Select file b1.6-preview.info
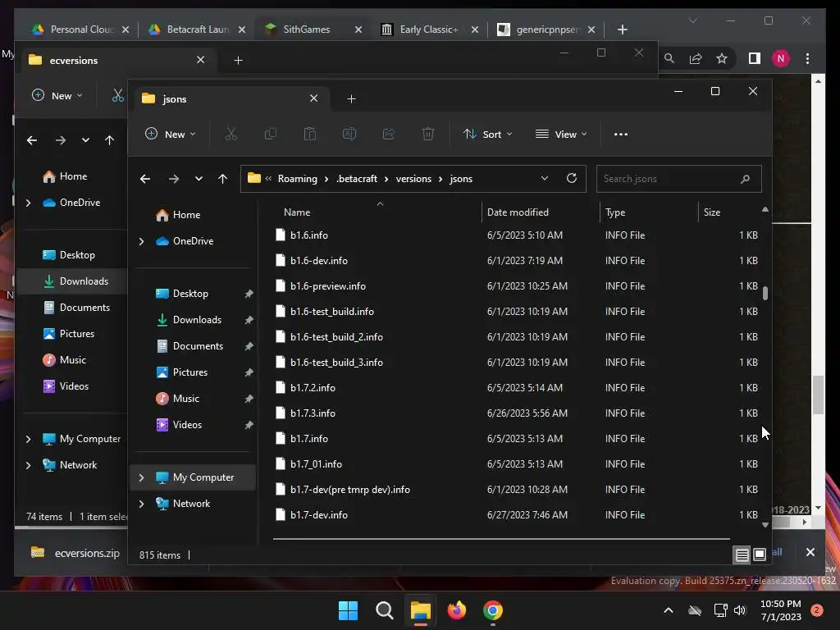This screenshot has height=630, width=840. pos(328,286)
